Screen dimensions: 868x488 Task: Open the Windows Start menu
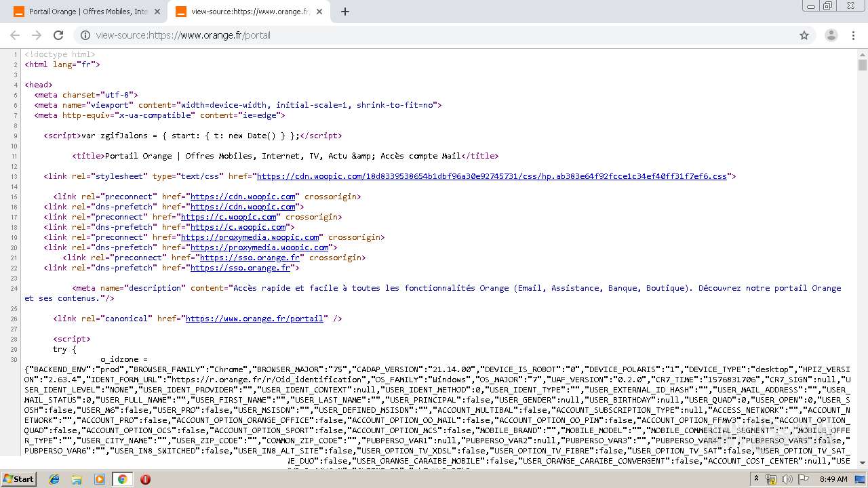pos(19,479)
